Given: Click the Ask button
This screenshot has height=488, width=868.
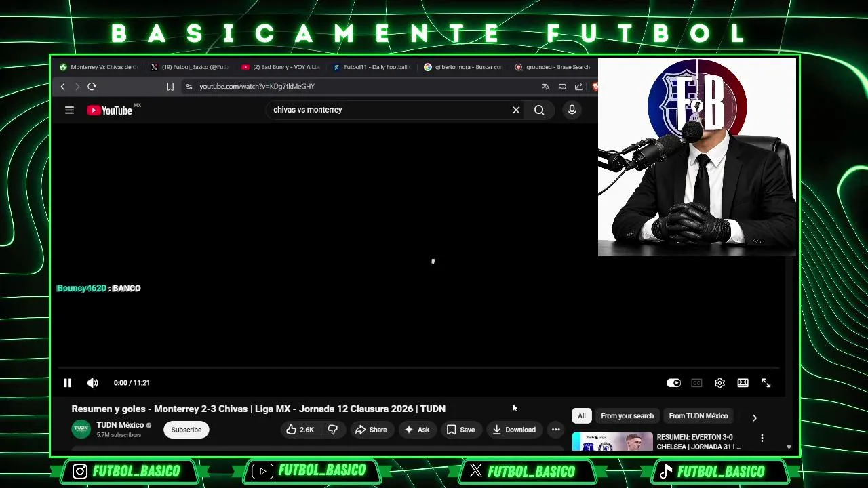Looking at the screenshot, I should click(417, 430).
